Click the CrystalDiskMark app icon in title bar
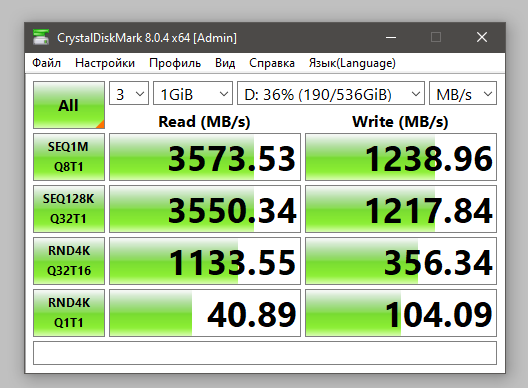 coord(41,37)
